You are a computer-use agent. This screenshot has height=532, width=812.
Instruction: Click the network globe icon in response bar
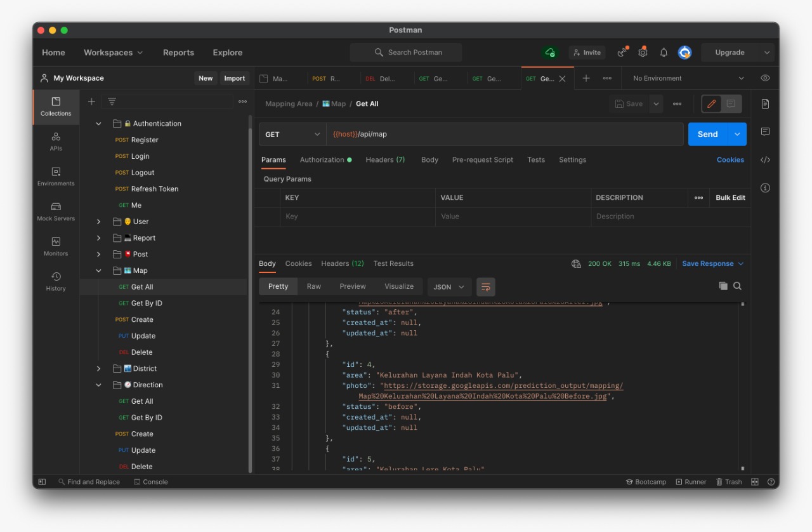[576, 263]
